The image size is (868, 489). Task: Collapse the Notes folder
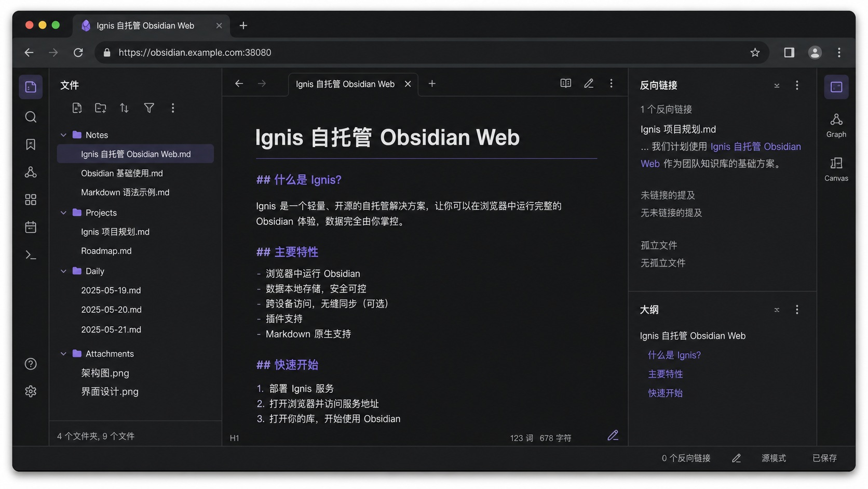(63, 135)
